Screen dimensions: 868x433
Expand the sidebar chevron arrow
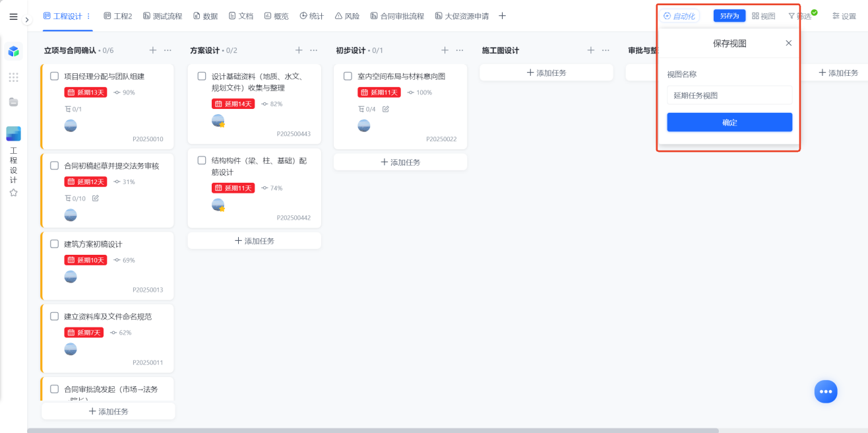click(x=27, y=20)
